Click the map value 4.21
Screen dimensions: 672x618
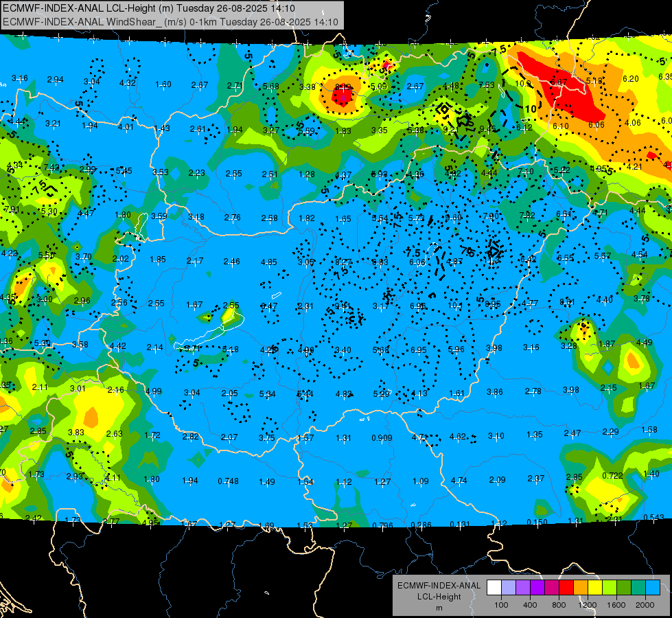634,166
